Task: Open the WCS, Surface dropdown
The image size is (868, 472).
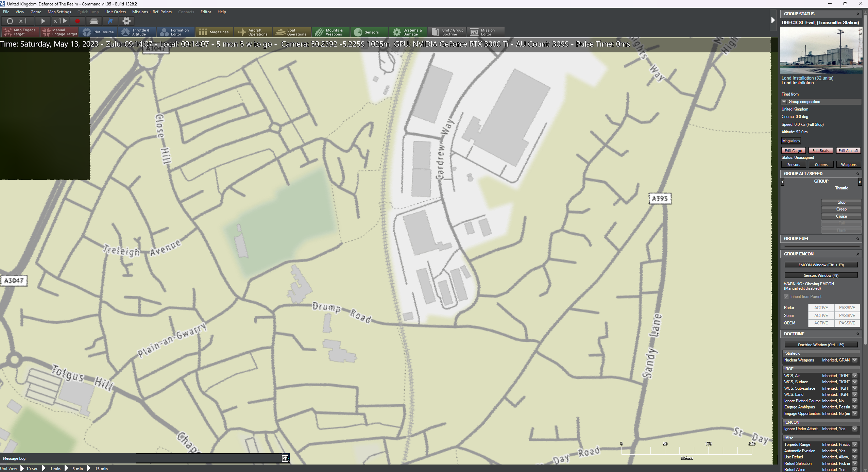Action: [854, 382]
